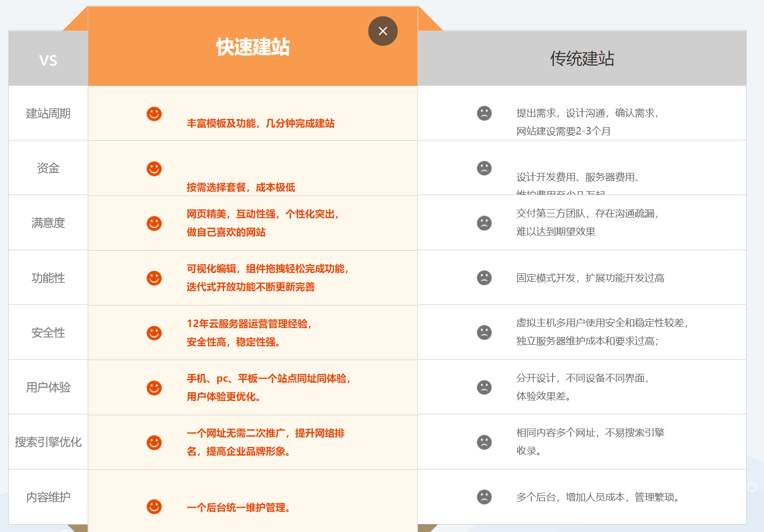Select the 内容维护 row label
Image resolution: width=764 pixels, height=532 pixels.
(x=48, y=497)
